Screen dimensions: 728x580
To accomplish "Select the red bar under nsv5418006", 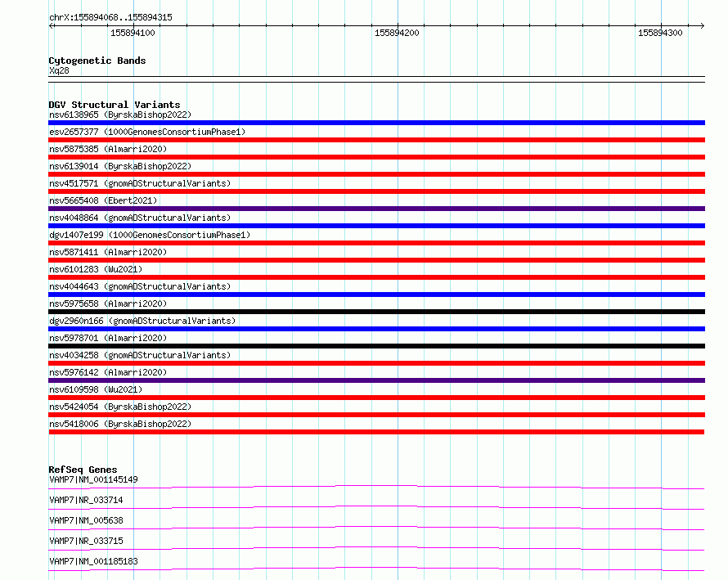I will tap(376, 432).
